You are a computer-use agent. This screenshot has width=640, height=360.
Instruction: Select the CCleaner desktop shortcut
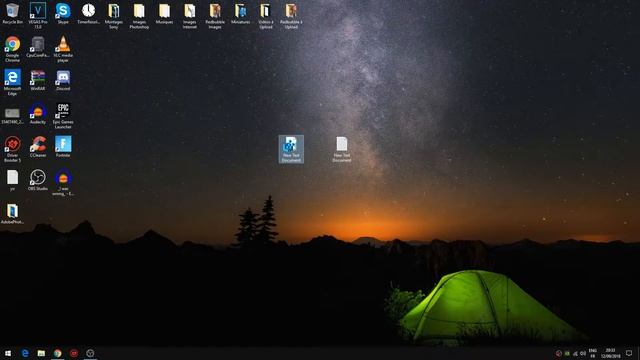coord(38,147)
